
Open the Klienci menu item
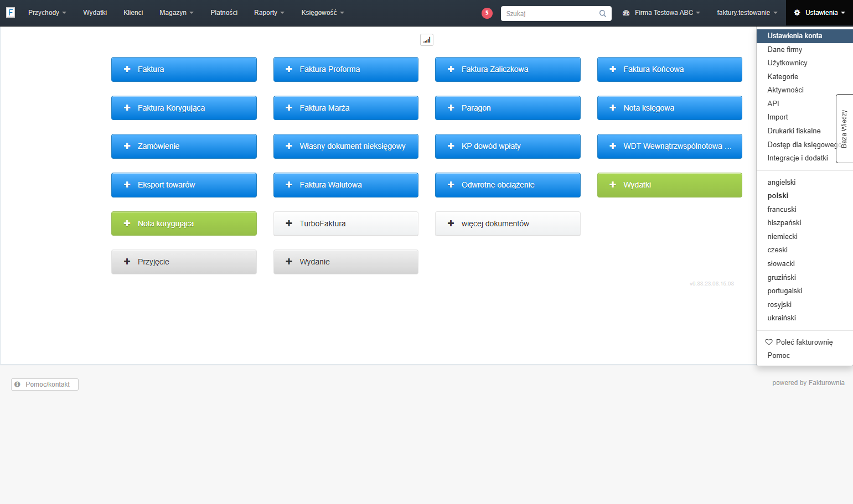tap(133, 13)
